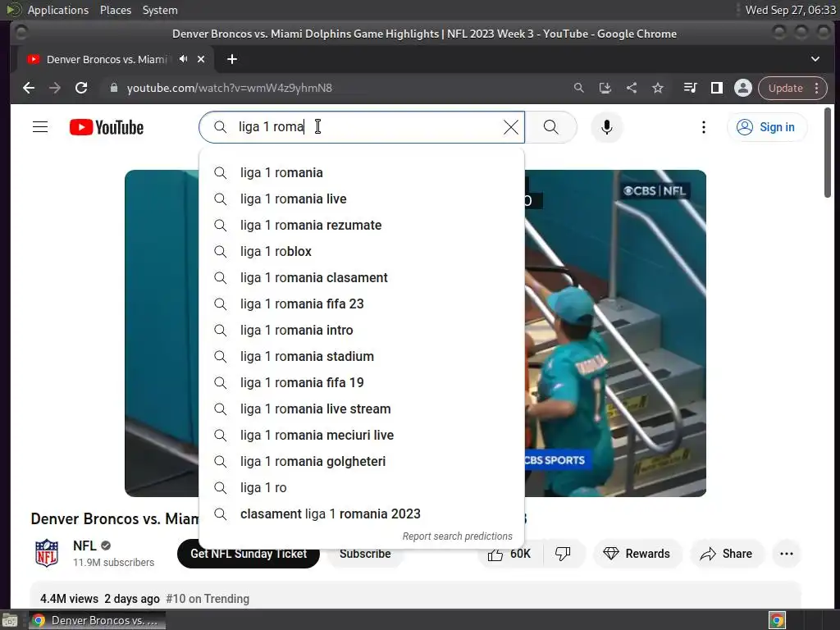Pick suggestion "liga 1 romania intro"
This screenshot has height=630, width=840.
362,330
